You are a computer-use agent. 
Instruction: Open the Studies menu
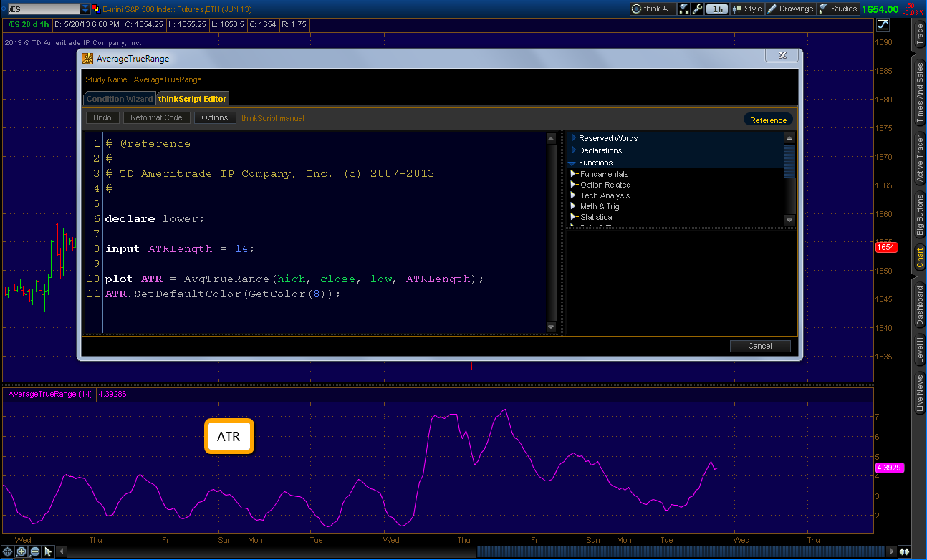click(837, 9)
